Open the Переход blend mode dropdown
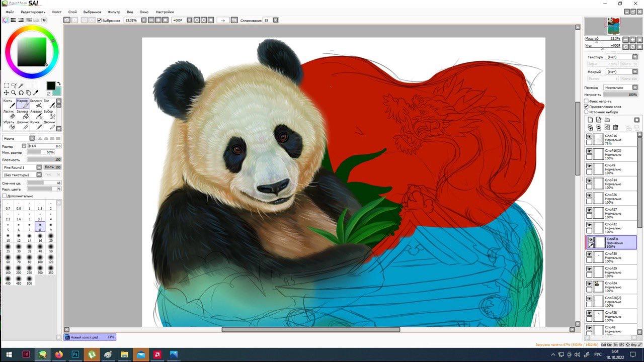The width and height of the screenshot is (644, 362). pyautogui.click(x=621, y=87)
